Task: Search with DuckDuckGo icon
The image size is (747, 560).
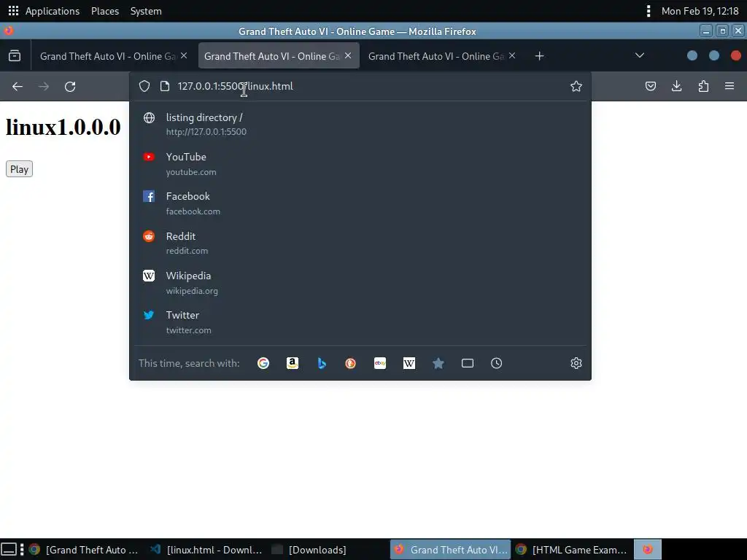Action: (x=351, y=363)
